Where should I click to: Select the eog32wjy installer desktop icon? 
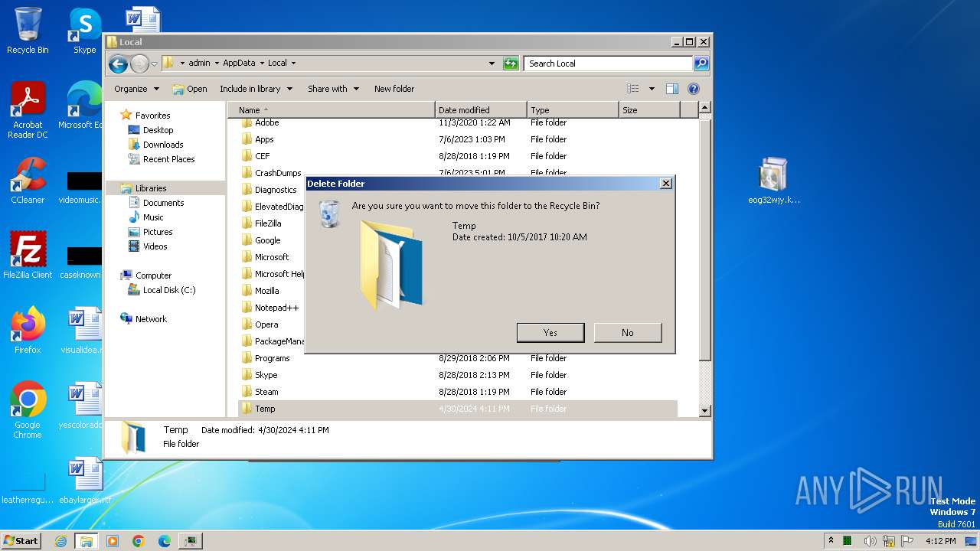[773, 181]
